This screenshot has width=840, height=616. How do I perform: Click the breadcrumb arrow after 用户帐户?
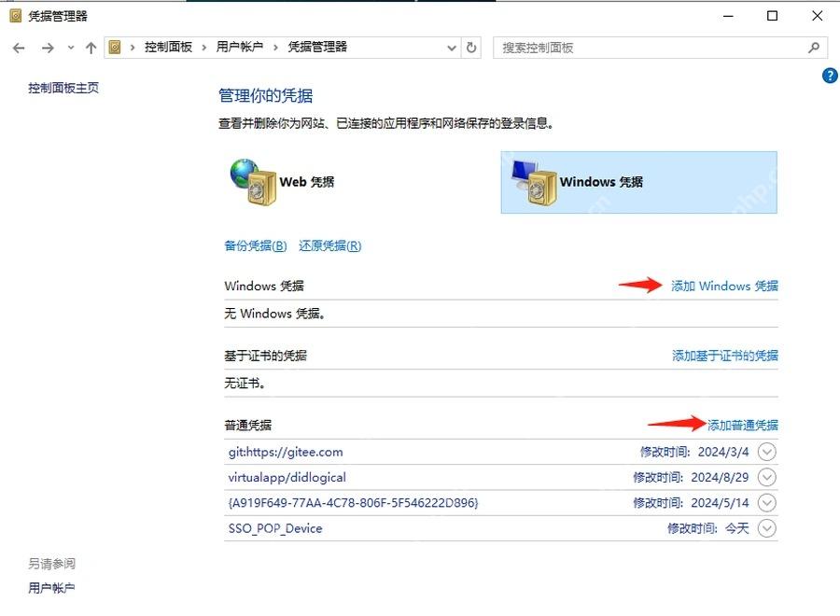(x=275, y=48)
